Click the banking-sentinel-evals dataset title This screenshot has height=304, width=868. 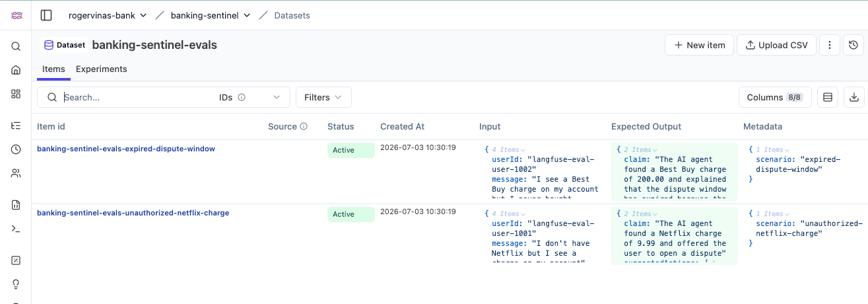(x=154, y=45)
